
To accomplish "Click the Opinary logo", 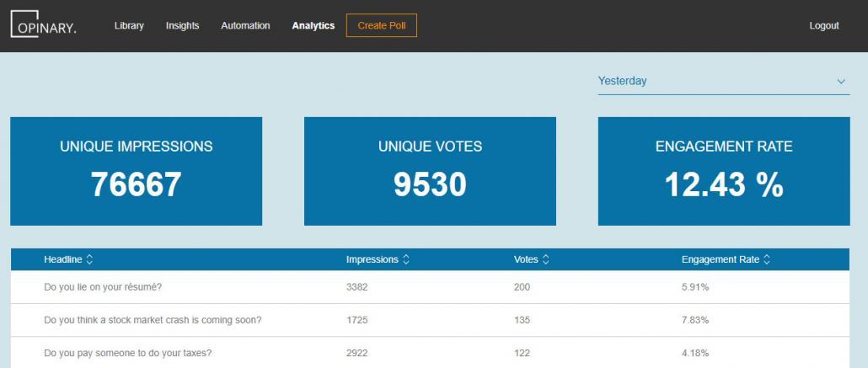I will pyautogui.click(x=43, y=24).
